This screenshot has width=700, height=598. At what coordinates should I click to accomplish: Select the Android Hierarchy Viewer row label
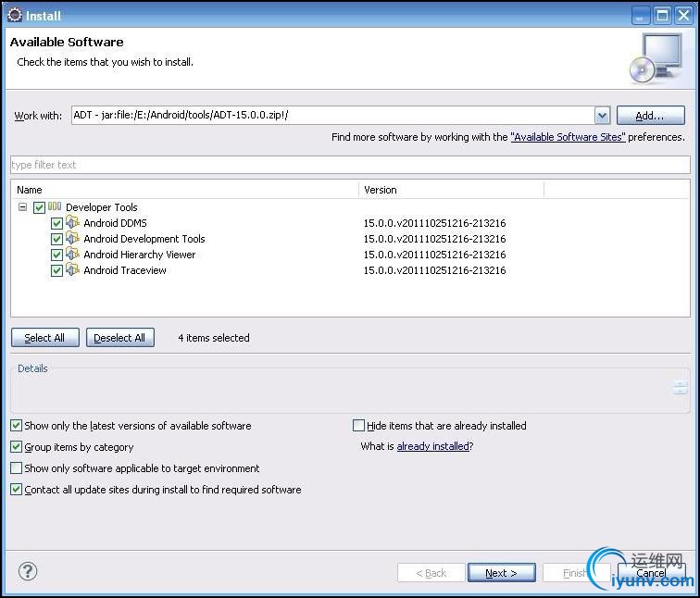(139, 255)
